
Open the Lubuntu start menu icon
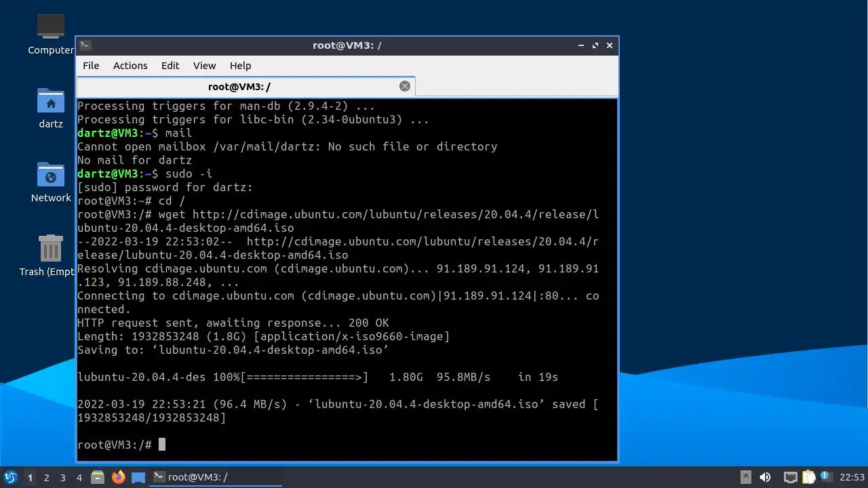(x=10, y=477)
